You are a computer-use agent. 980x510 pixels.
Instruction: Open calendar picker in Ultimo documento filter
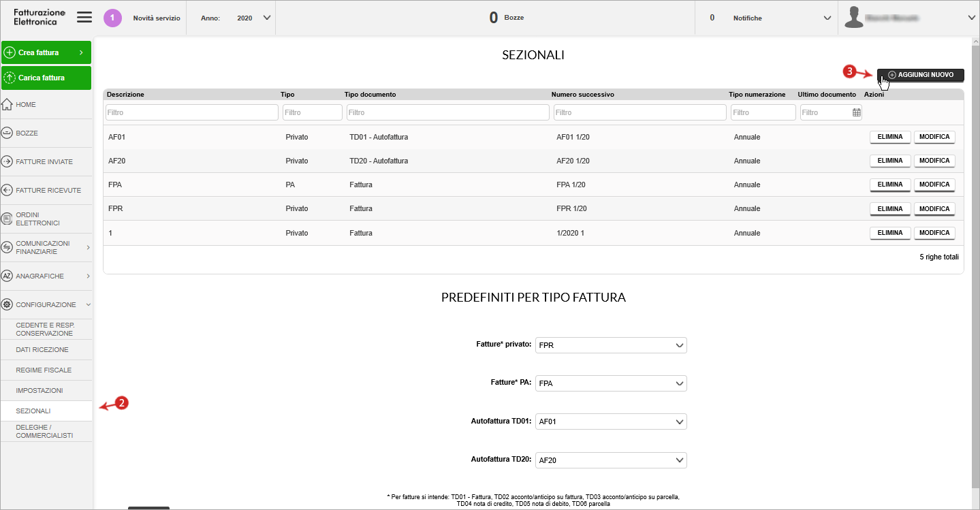[x=857, y=112]
